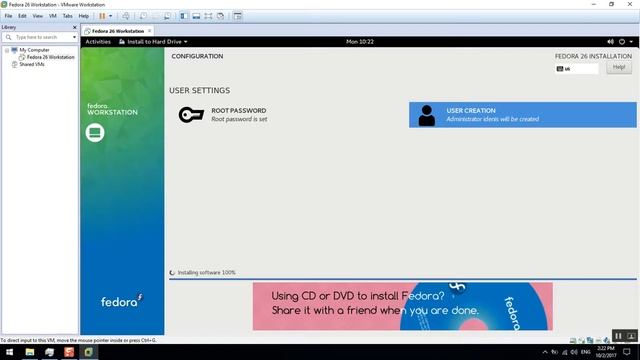Click the CD or DVD Fedora banner
640x360 pixels.
[x=402, y=306]
